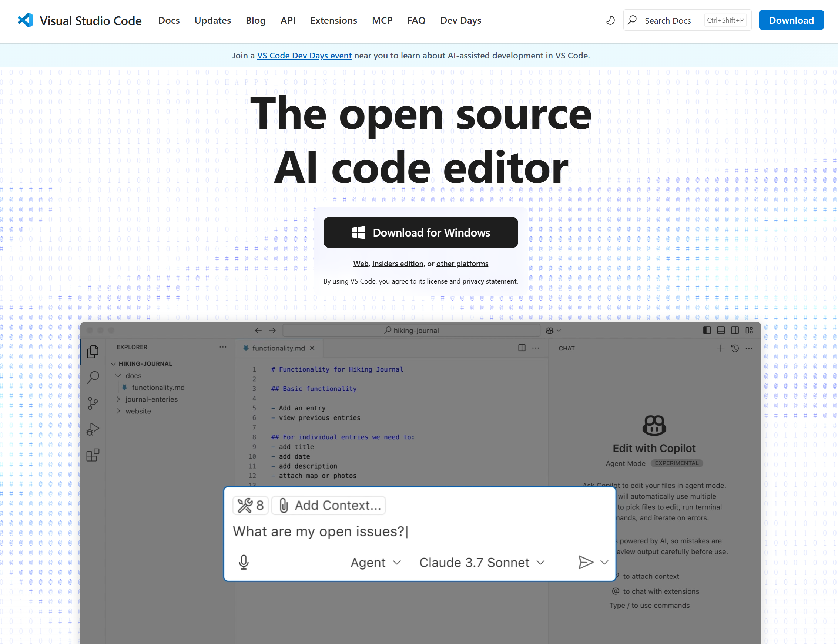Click the microphone voice input icon

pos(244,562)
